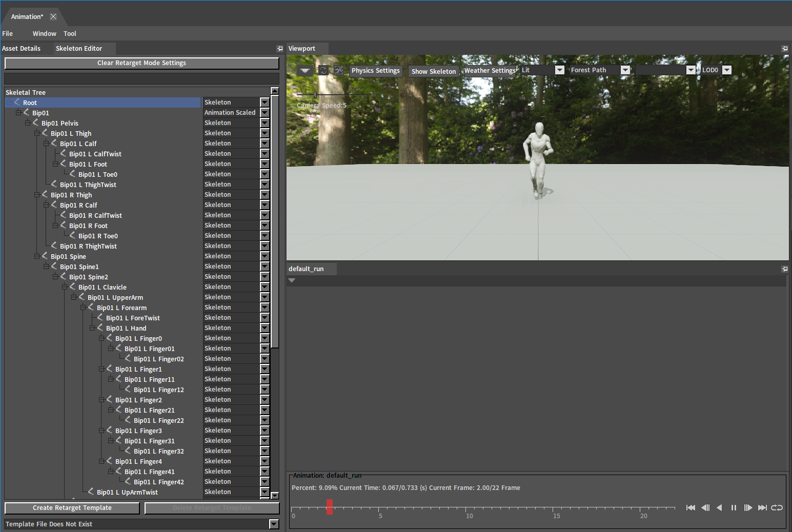Click the skeletal tree scroll-down arrow
Image resolution: width=792 pixels, height=532 pixels.
pyautogui.click(x=275, y=495)
